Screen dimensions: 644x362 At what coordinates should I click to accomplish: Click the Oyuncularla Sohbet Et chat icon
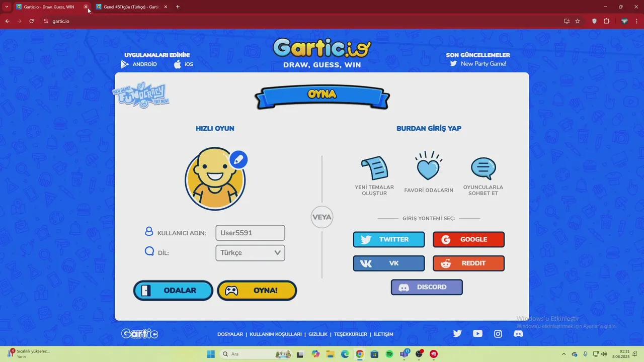[x=484, y=168]
